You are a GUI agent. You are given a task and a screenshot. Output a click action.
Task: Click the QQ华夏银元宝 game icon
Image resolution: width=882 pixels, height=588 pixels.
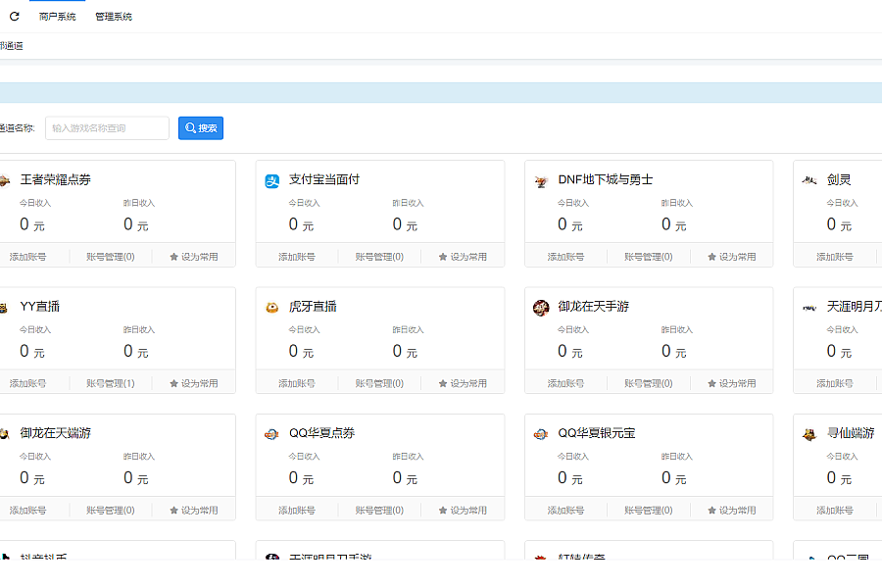coord(541,434)
